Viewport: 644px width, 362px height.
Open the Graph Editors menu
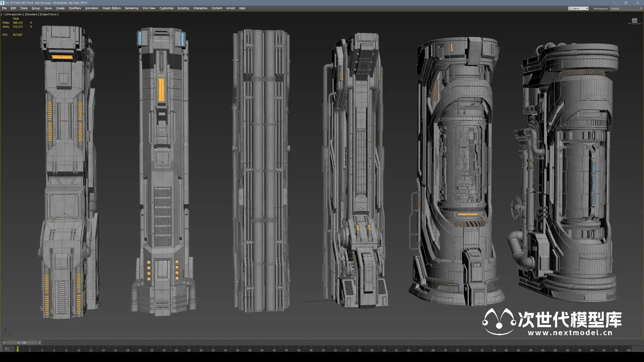coord(111,8)
